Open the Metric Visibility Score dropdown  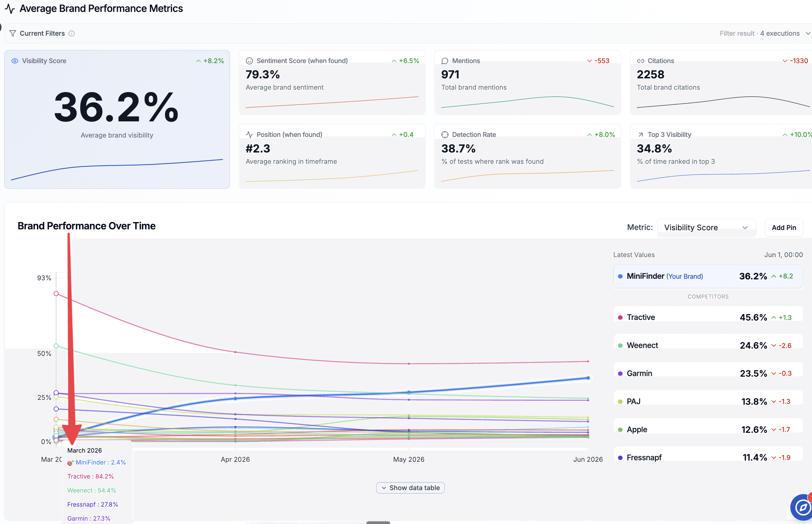pos(706,228)
